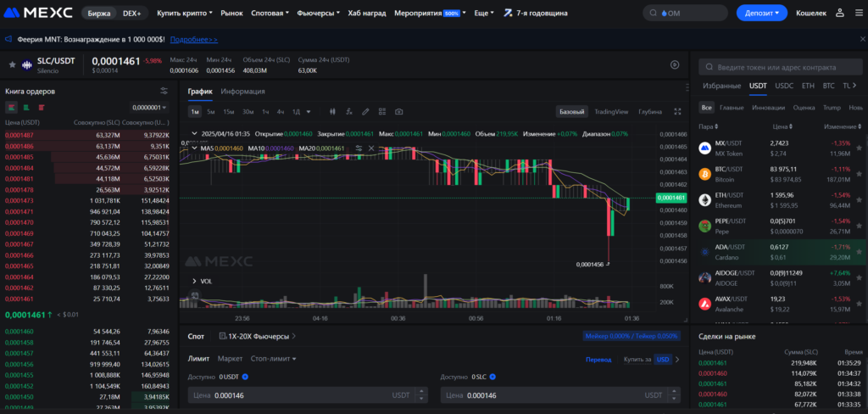Select 5м timeframe

pos(211,111)
